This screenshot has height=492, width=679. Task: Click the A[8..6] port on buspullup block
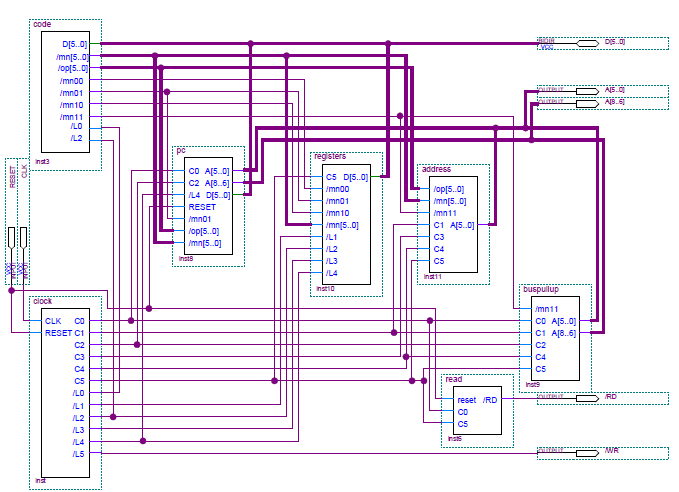564,333
